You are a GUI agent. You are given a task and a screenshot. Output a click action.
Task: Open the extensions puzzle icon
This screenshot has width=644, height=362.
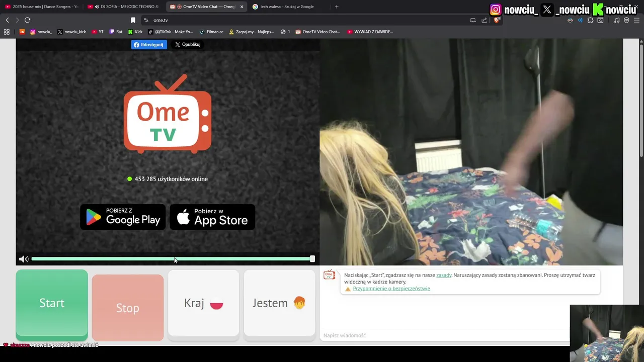[x=590, y=20]
